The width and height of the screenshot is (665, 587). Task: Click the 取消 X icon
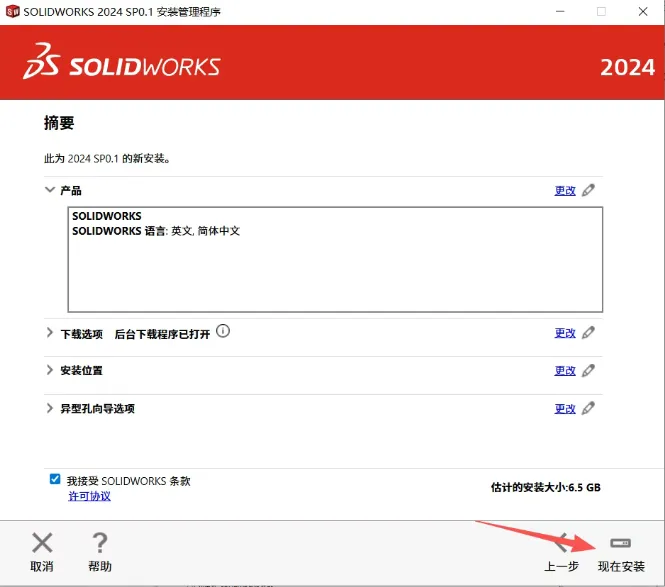click(x=42, y=542)
